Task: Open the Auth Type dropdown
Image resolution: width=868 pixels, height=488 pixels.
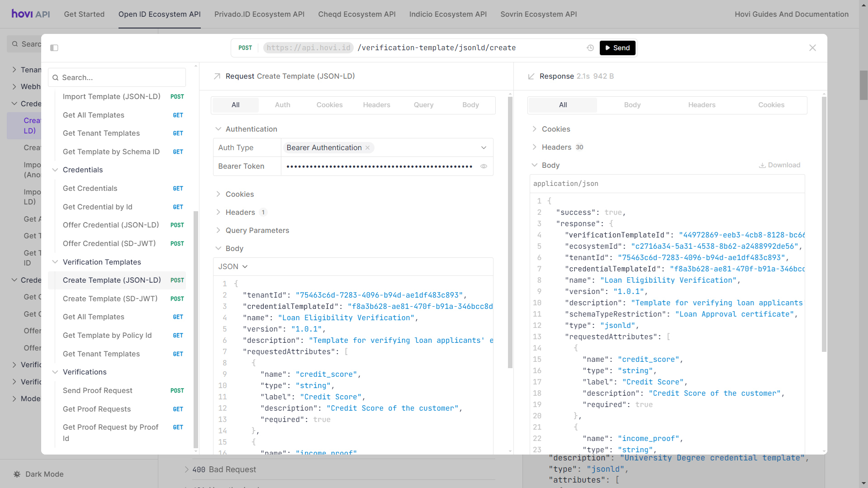Action: [484, 148]
